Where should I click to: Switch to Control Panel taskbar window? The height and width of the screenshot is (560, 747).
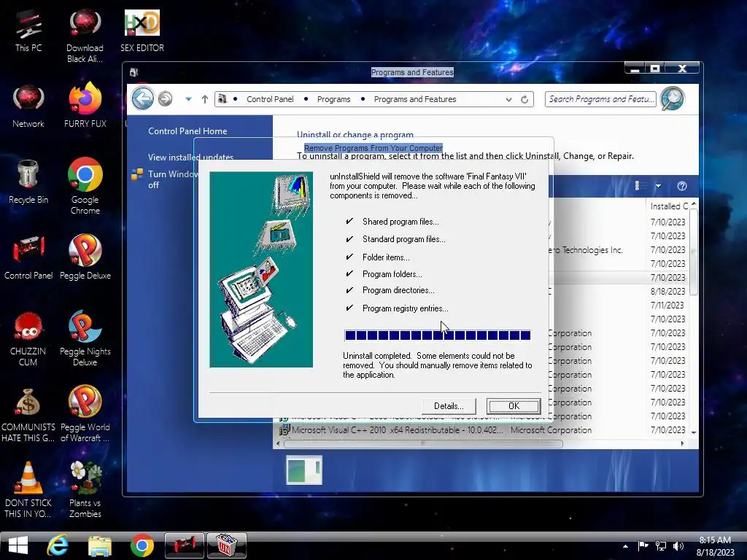(x=185, y=545)
